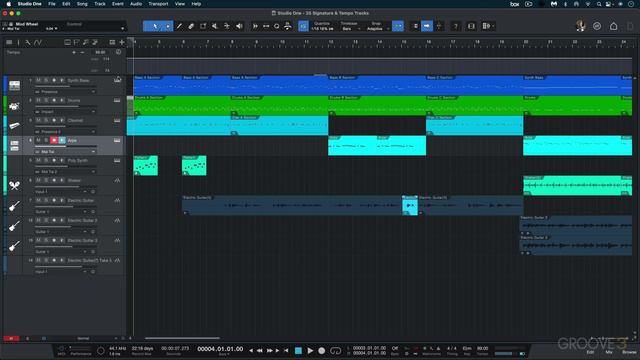Screen dimensions: 640x360
Task: Arm record on the Shaker track
Action: [x=54, y=180]
